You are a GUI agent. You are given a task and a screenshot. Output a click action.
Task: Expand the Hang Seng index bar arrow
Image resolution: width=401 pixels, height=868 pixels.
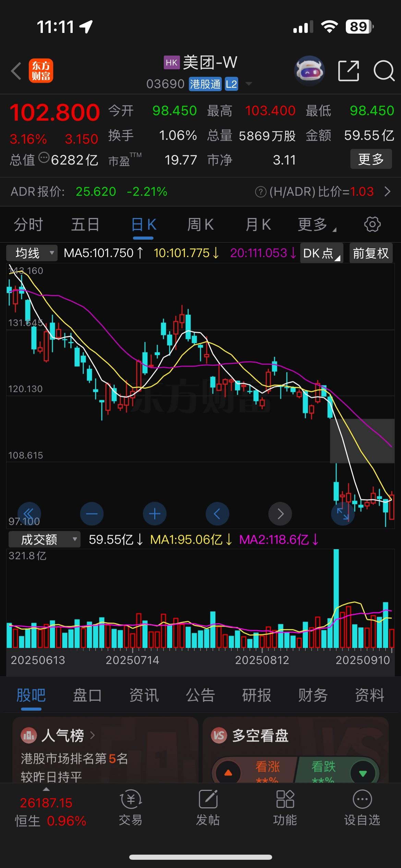(46, 789)
